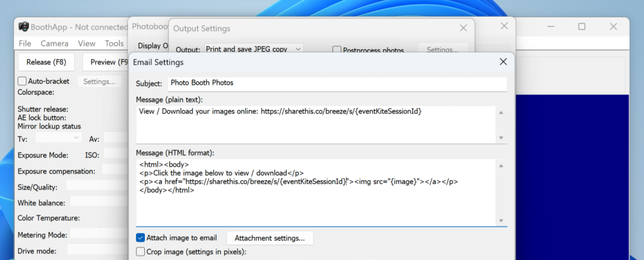
Task: Tick the Postprocess photos checkbox
Action: click(337, 50)
